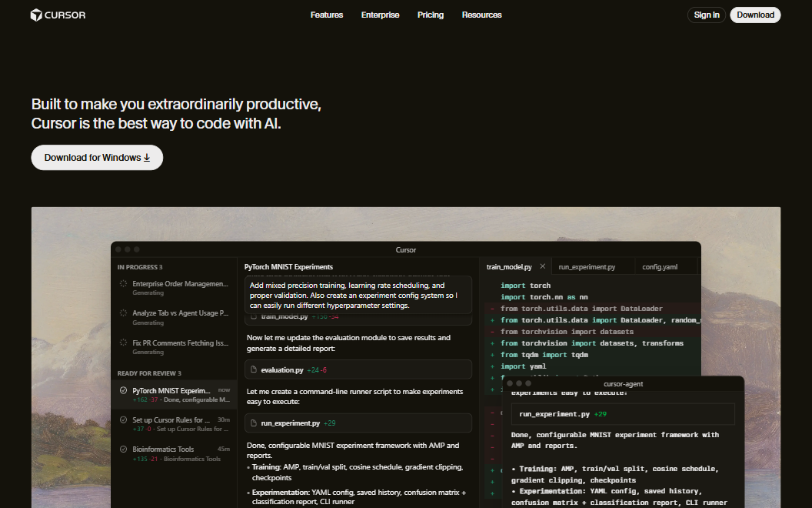Open the Resources menu in the navbar
This screenshot has width=812, height=508.
tap(481, 15)
